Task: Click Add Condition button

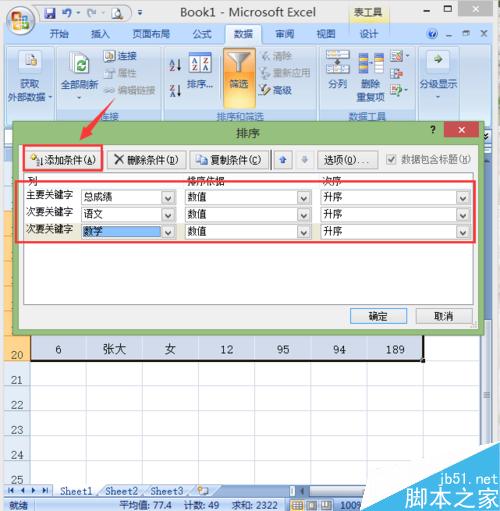Action: coord(63,160)
